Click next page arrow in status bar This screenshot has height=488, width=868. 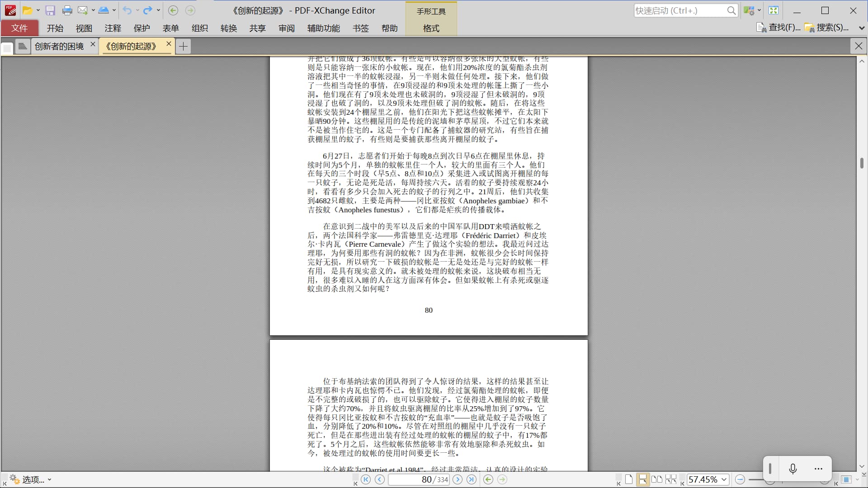coord(458,479)
